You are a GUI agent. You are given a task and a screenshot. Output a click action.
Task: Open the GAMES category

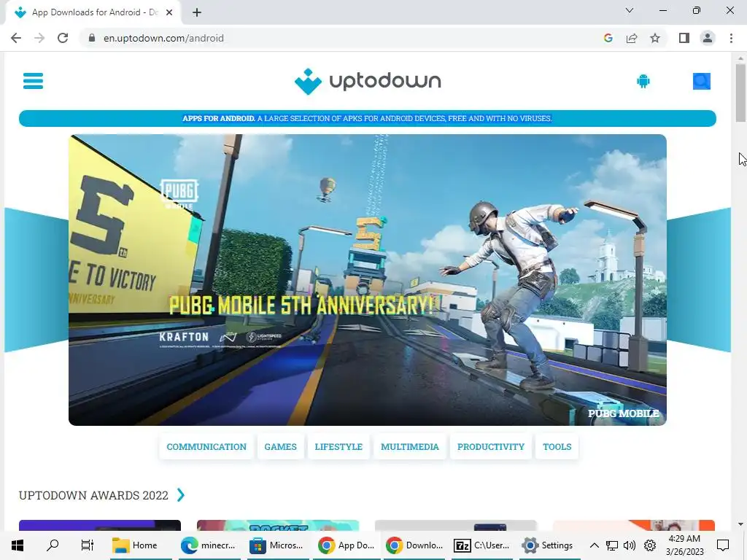coord(281,447)
